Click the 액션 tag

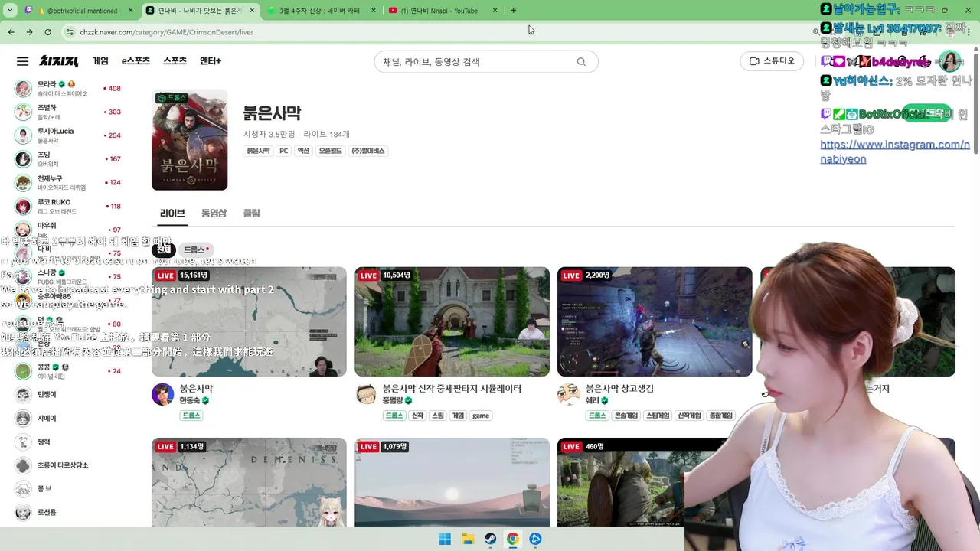(x=303, y=152)
